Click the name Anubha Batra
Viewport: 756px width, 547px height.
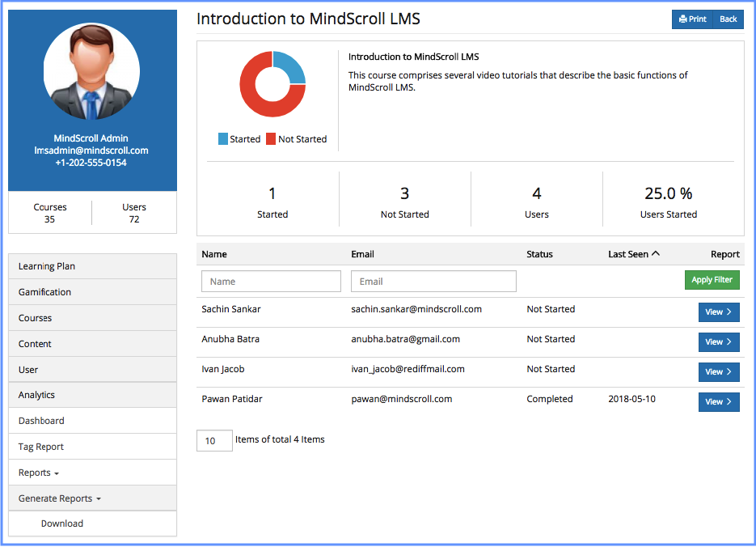point(230,339)
